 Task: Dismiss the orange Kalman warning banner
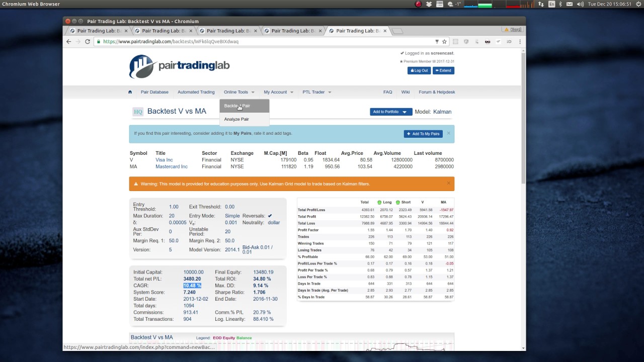point(448,184)
